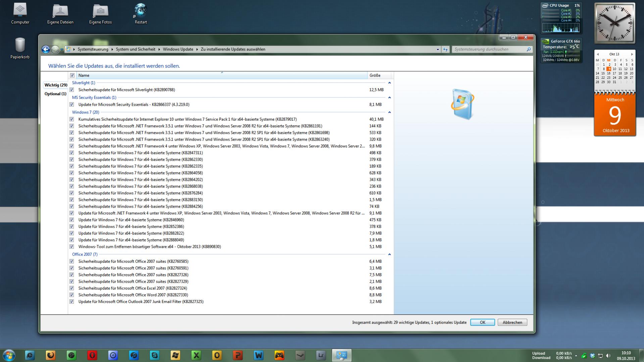Confirm selection with OK button
This screenshot has width=644, height=362.
[482, 322]
